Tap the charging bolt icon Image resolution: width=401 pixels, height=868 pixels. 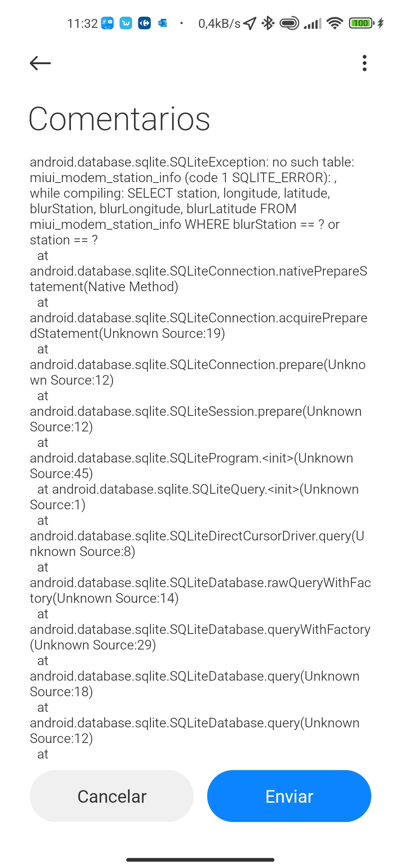[381, 23]
